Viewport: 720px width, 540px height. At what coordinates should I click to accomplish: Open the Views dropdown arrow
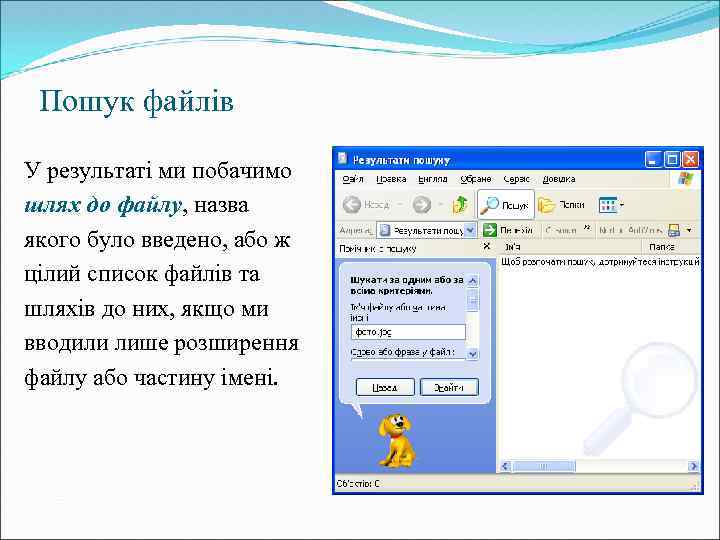(x=622, y=205)
